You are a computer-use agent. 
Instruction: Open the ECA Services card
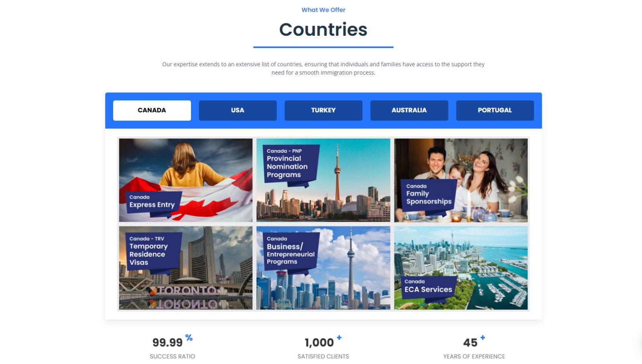[461, 268]
